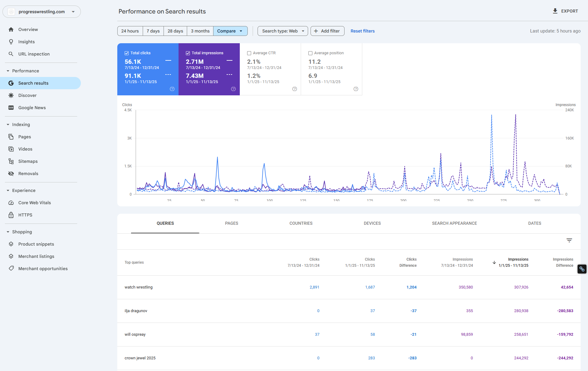Switch to the SEARCH APPEARANCE tab
The width and height of the screenshot is (588, 371).
pos(454,223)
